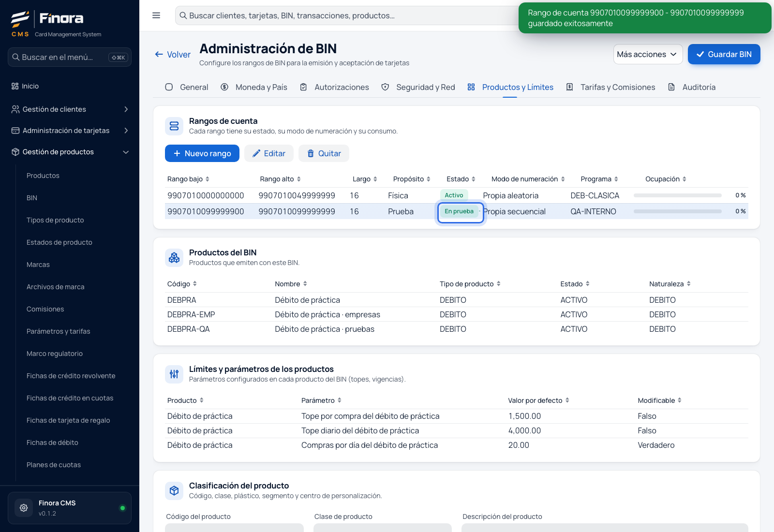This screenshot has width=774, height=532.
Task: Click occupancy bar for QA-INTERNO range
Action: (677, 211)
